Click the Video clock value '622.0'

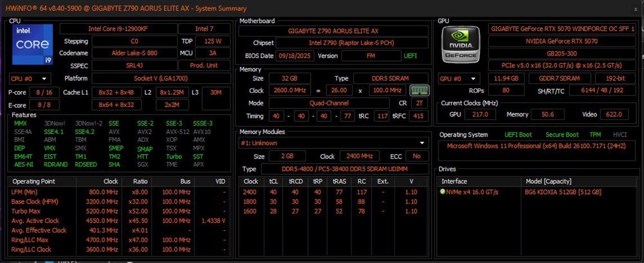pos(614,114)
